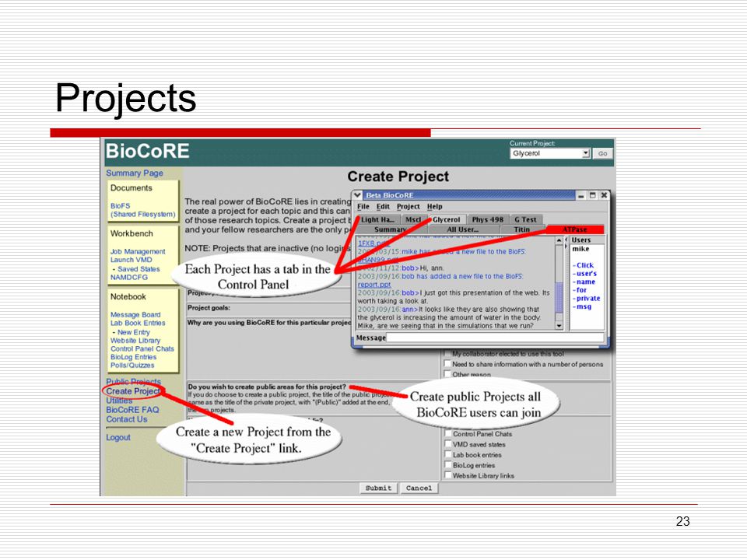Open File menu in Beta BioCoRE window
This screenshot has height=560, width=747.
tap(363, 207)
